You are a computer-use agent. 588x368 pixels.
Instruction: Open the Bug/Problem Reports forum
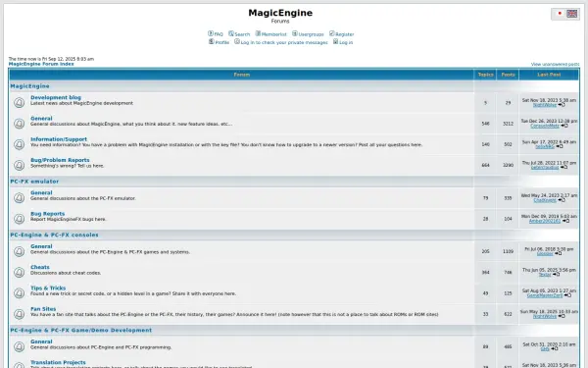(60, 160)
